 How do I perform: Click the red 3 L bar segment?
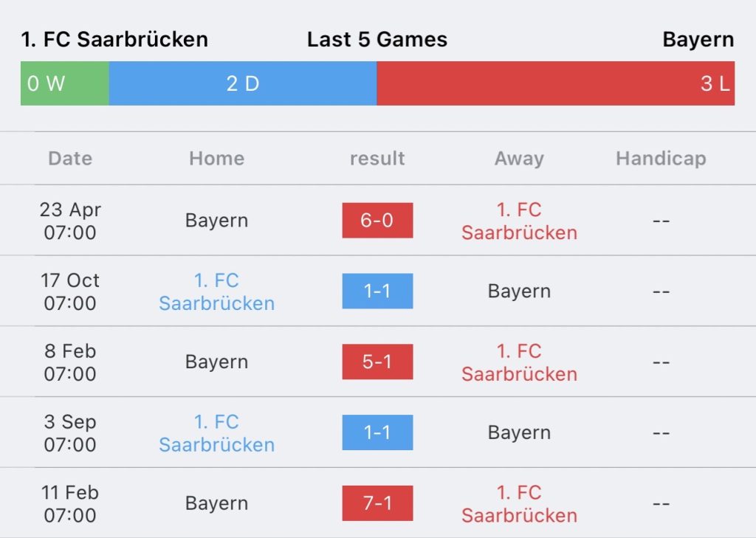[x=556, y=83]
